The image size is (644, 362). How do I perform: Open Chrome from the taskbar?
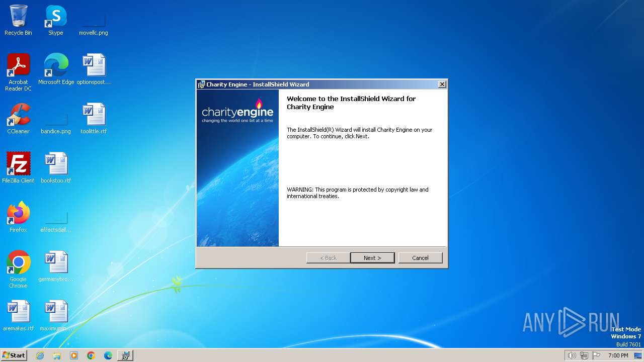tap(91, 355)
